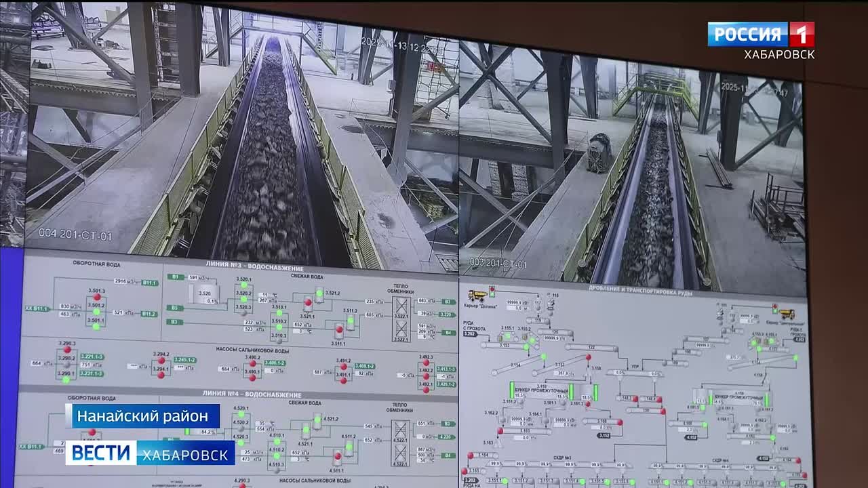868x488 pixels.
Task: Open the green 3.221.1-3 reference tag
Action: click(92, 357)
